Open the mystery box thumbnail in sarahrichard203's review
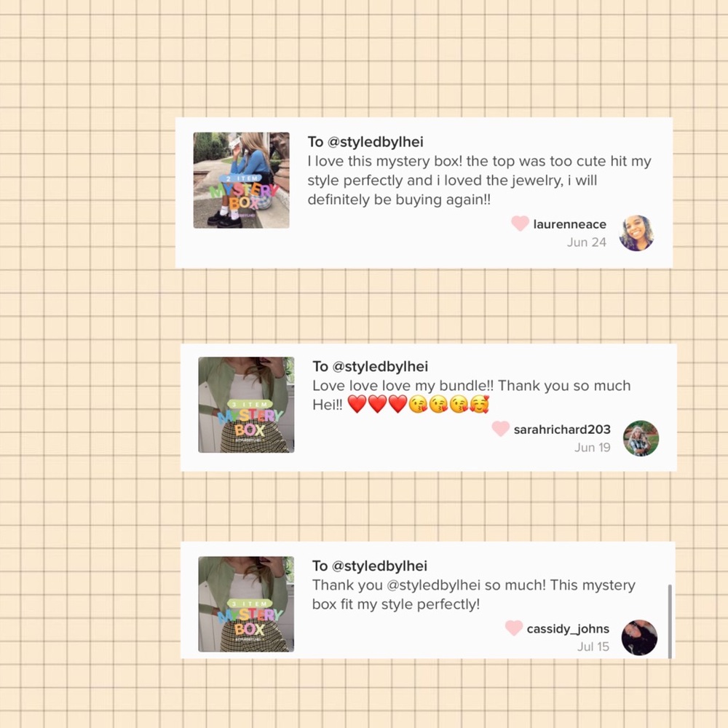728x728 pixels. pyautogui.click(x=246, y=404)
